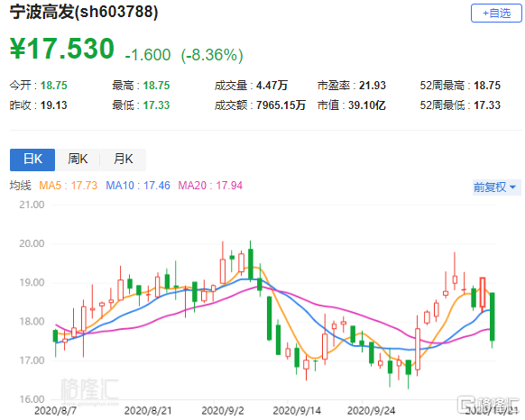Click y-axis label 18.00
Screen dimensions: 525x420
pyautogui.click(x=32, y=322)
